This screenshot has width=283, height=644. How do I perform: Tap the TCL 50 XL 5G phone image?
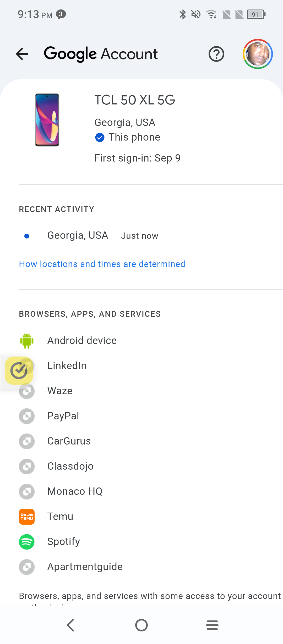point(47,120)
